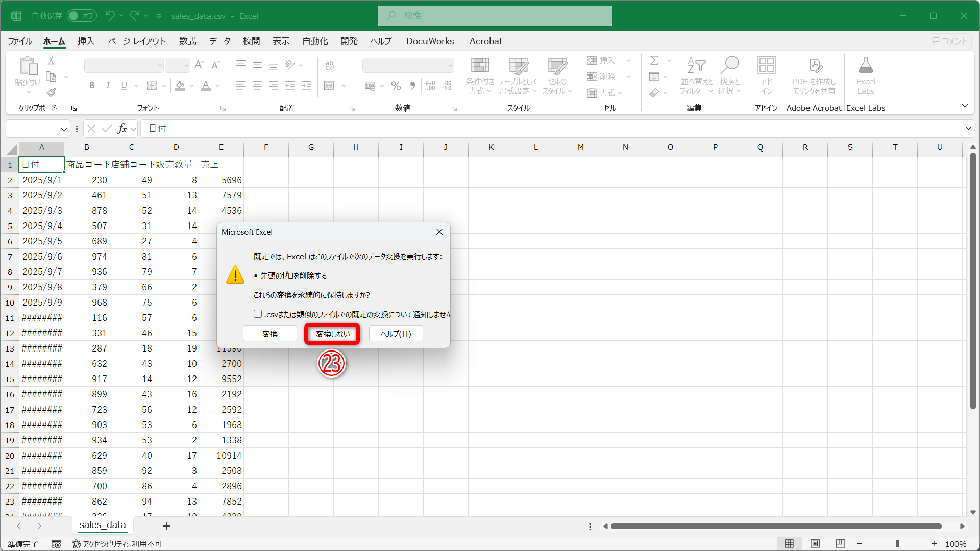Image resolution: width=980 pixels, height=551 pixels.
Task: Toggle bold formatting
Action: pyautogui.click(x=92, y=85)
